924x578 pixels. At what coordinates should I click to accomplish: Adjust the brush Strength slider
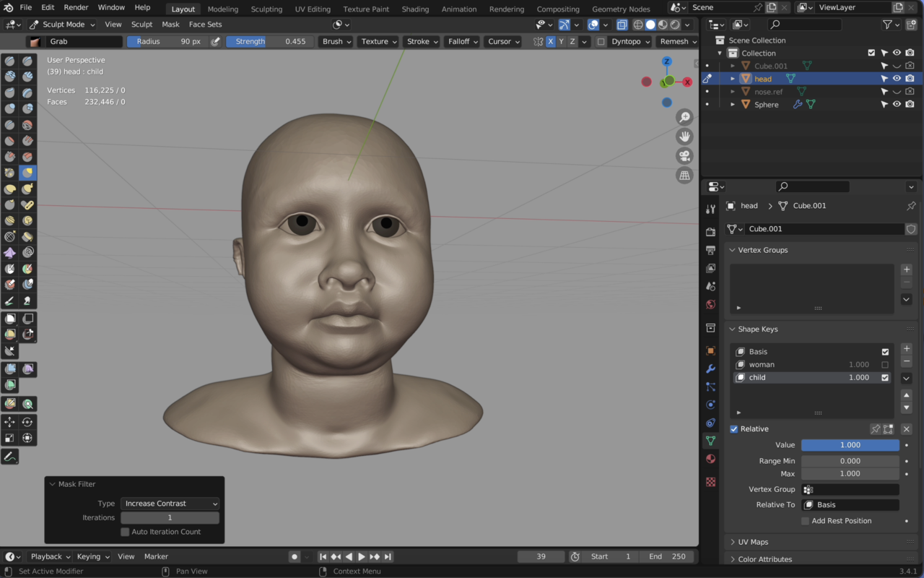coord(270,42)
